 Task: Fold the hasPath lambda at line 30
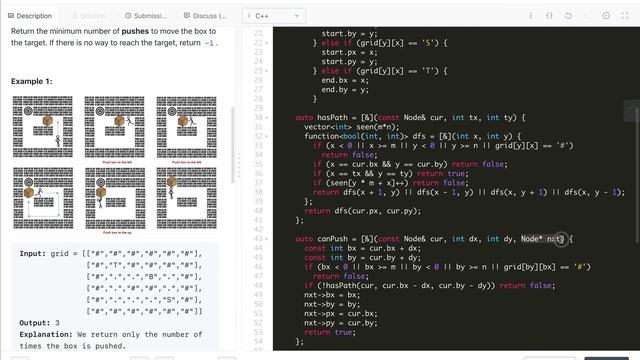(267, 118)
